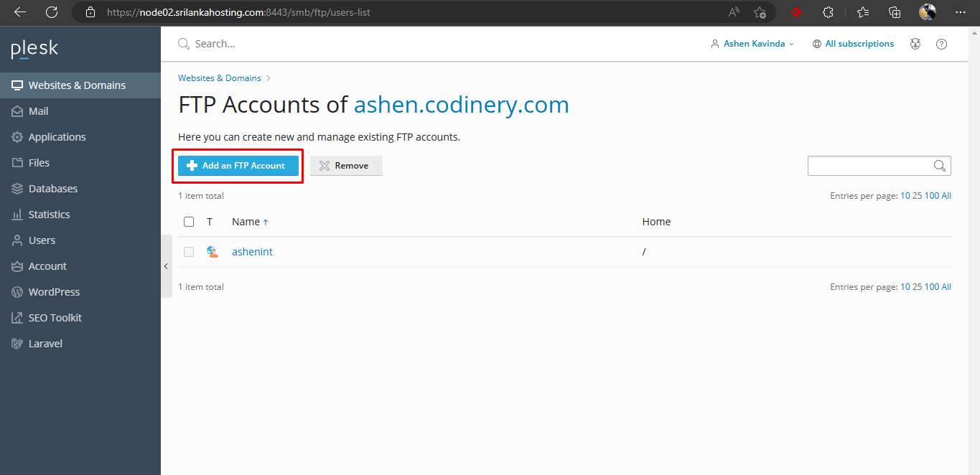This screenshot has height=475, width=980.
Task: Click the magnifier icon in list filter
Action: point(939,166)
